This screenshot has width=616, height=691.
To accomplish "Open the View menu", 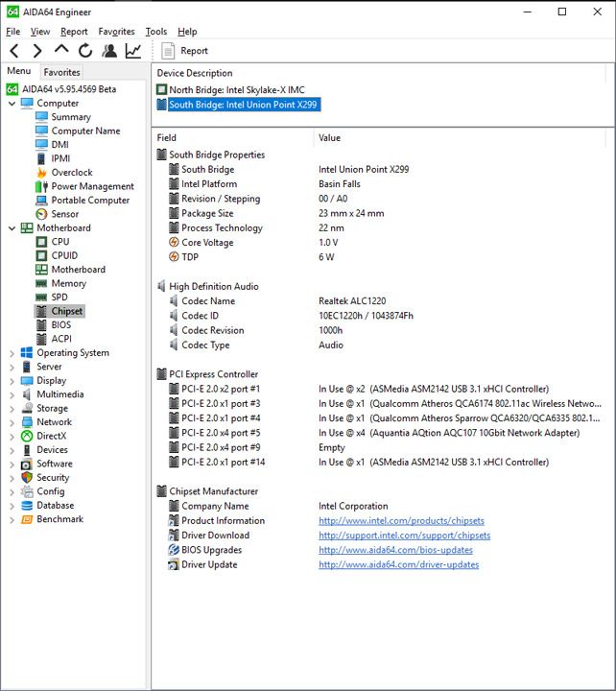I will tap(40, 32).
